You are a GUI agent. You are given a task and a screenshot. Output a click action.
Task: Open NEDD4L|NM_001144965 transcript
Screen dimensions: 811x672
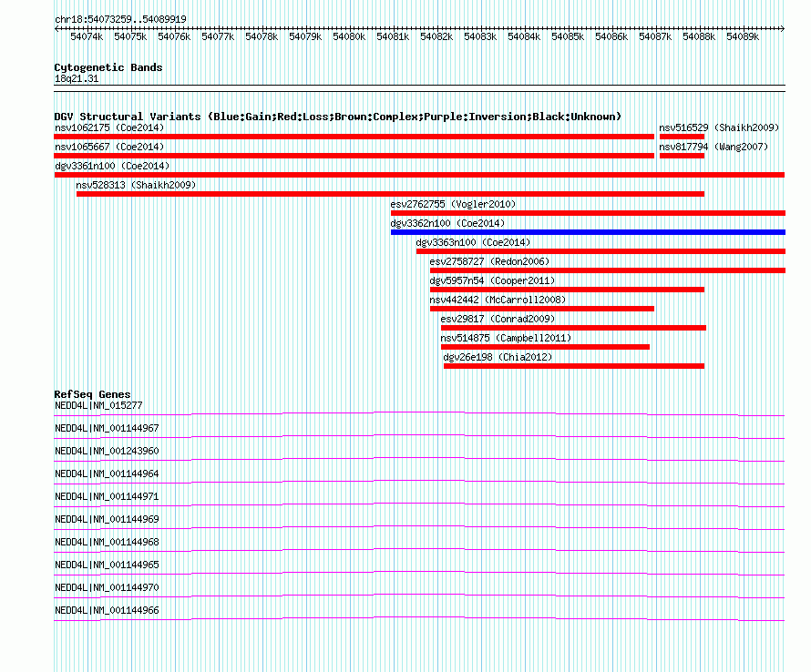(x=107, y=565)
